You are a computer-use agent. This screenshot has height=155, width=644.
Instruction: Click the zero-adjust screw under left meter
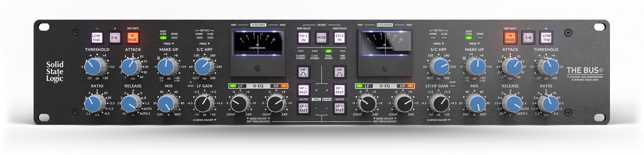[258, 68]
